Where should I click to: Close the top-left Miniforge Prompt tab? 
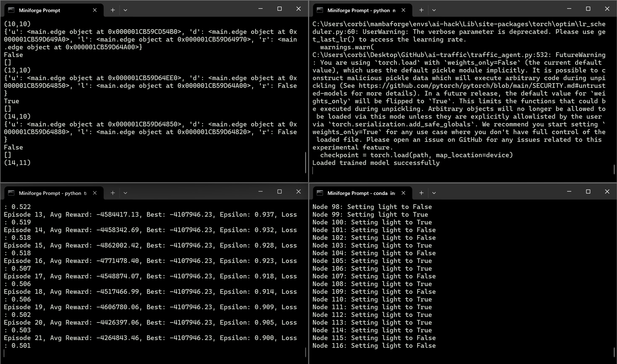point(95,10)
